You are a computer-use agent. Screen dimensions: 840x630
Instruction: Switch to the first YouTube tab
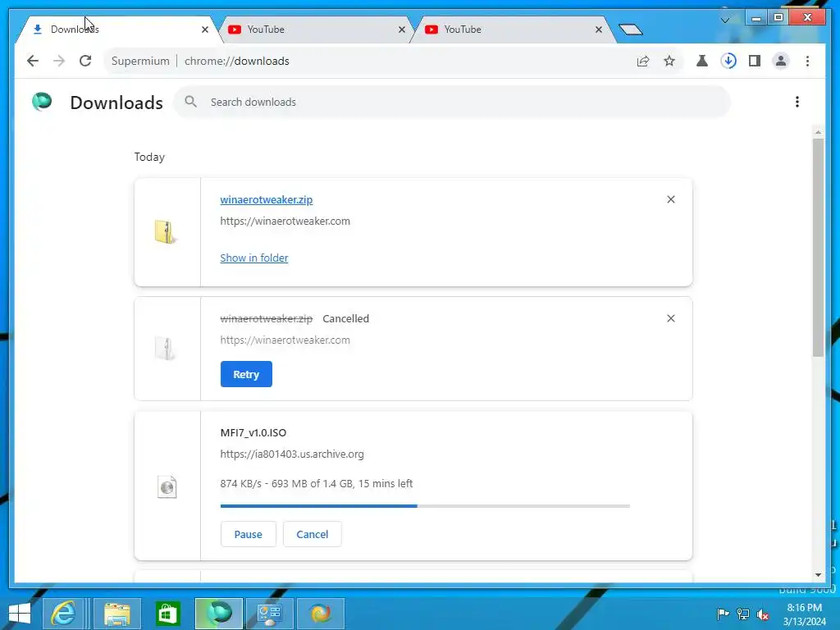316,30
